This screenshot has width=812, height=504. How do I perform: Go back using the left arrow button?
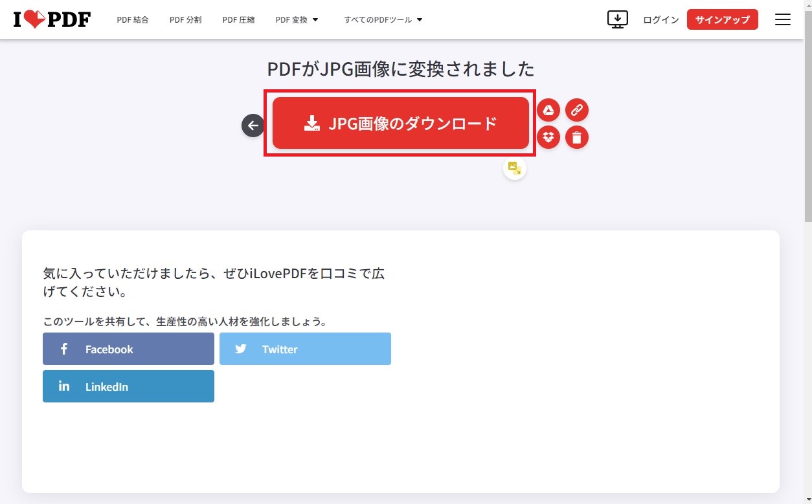[253, 126]
